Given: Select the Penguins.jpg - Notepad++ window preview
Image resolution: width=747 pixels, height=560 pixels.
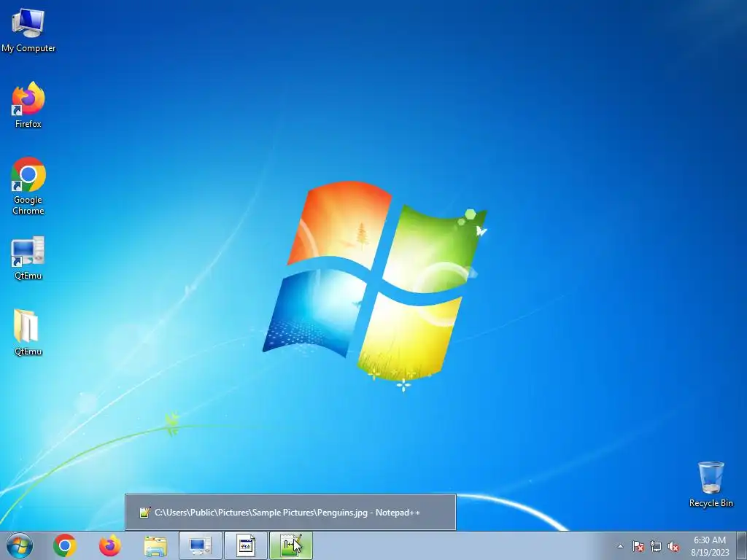Looking at the screenshot, I should click(x=290, y=513).
